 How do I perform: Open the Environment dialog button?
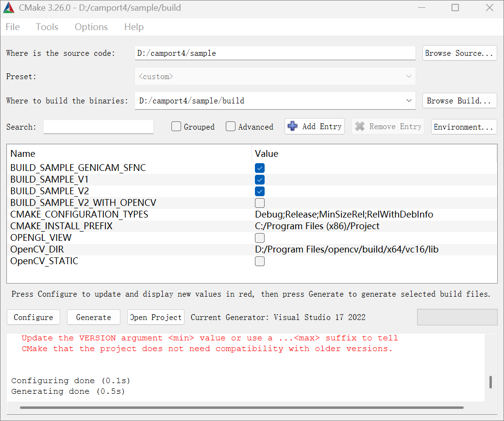pos(464,127)
